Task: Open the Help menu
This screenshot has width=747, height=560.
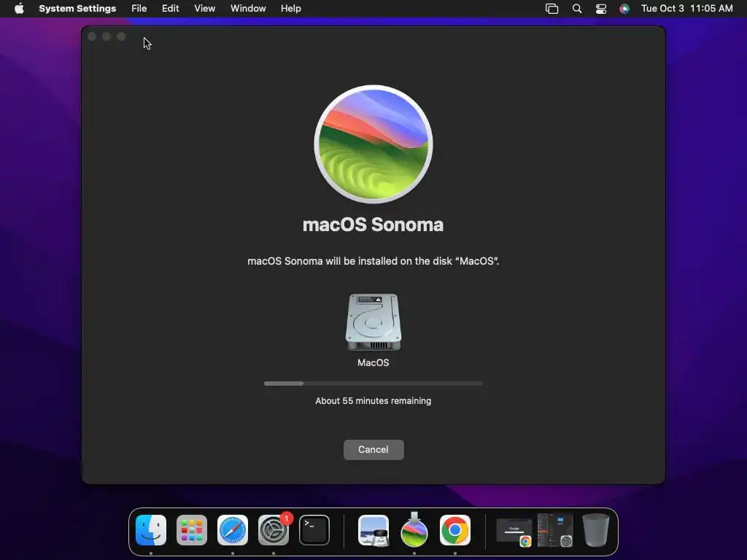Action: (290, 9)
